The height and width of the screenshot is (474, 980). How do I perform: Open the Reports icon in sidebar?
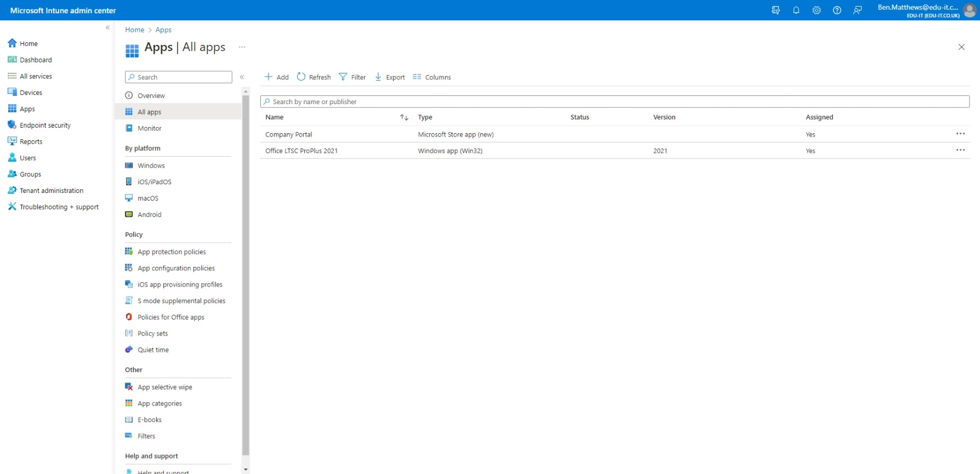tap(12, 141)
